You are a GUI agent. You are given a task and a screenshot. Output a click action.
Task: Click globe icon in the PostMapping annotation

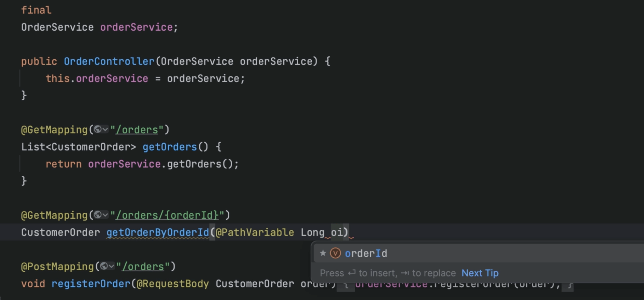tap(104, 266)
